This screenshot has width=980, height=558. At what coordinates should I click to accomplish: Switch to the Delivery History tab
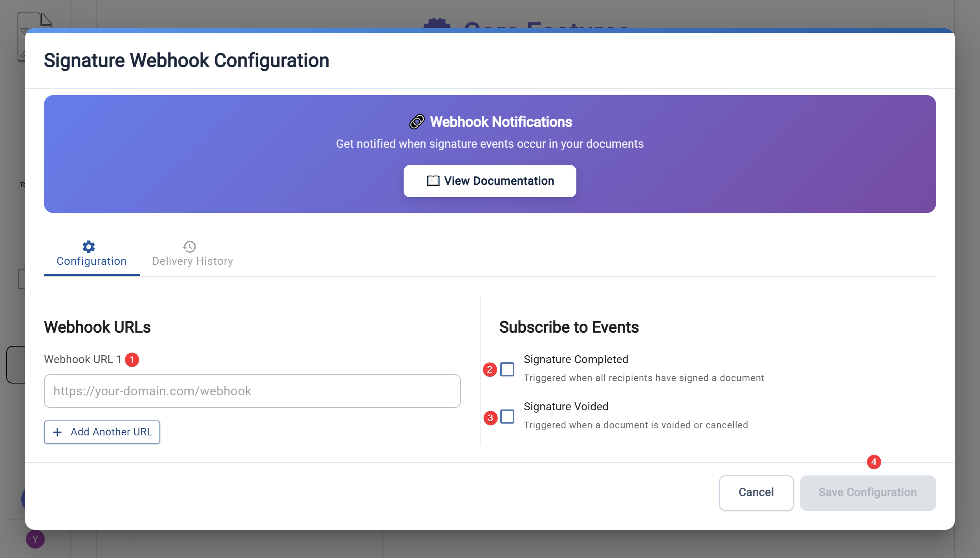pyautogui.click(x=192, y=254)
